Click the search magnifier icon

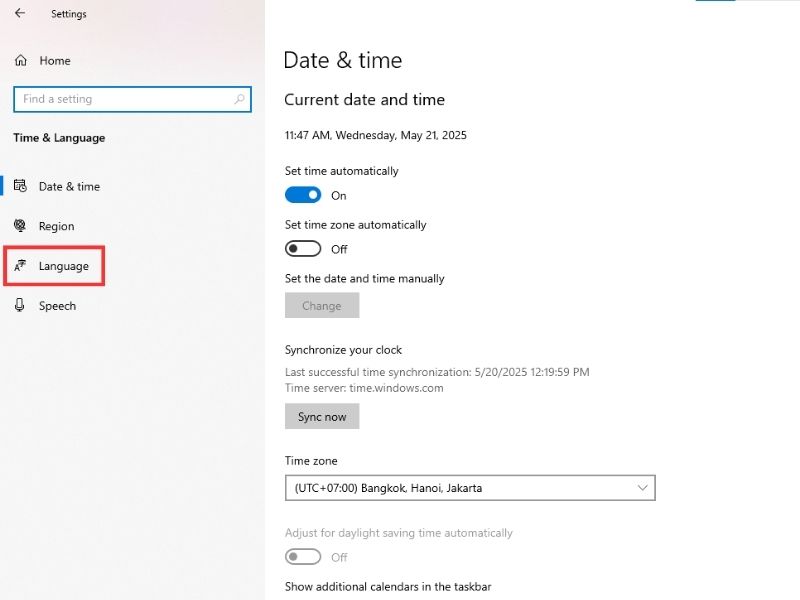click(x=239, y=100)
